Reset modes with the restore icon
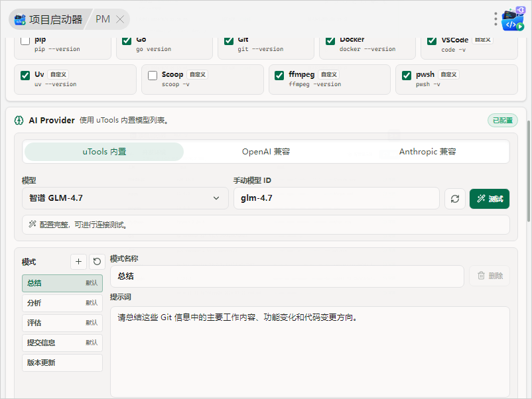 tap(97, 262)
